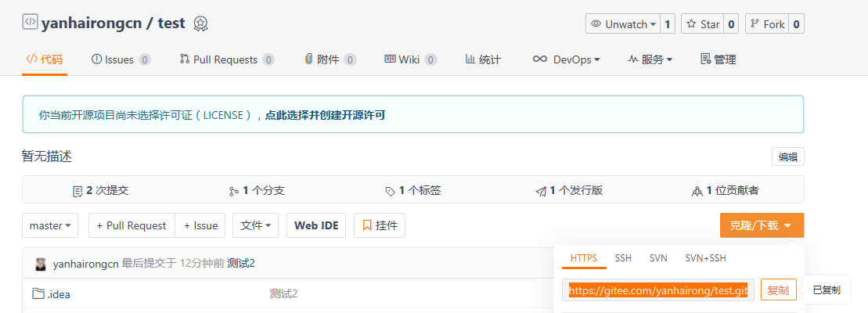Click the Star button
Viewport: 868px width, 313px height.
point(703,23)
